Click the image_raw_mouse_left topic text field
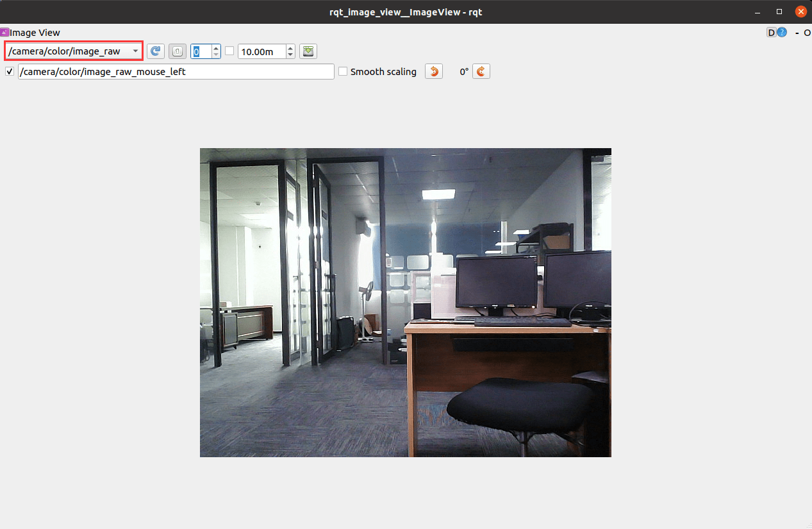 (176, 72)
